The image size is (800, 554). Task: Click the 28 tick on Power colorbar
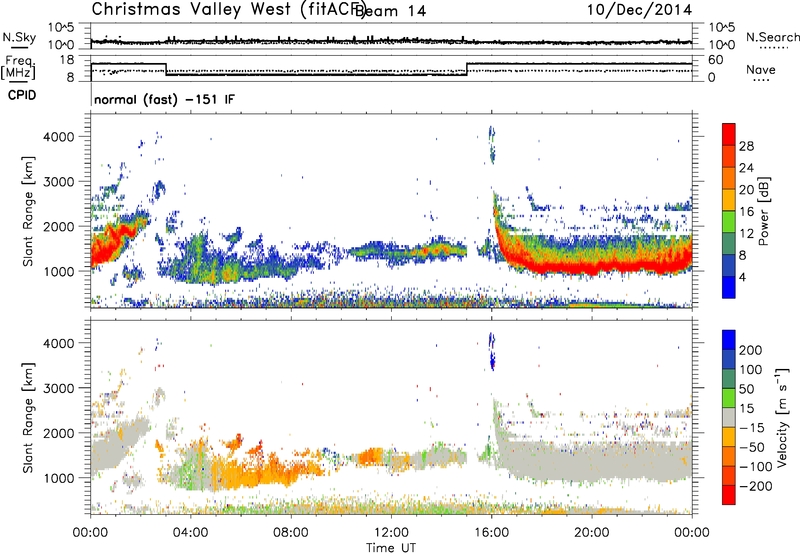(746, 146)
